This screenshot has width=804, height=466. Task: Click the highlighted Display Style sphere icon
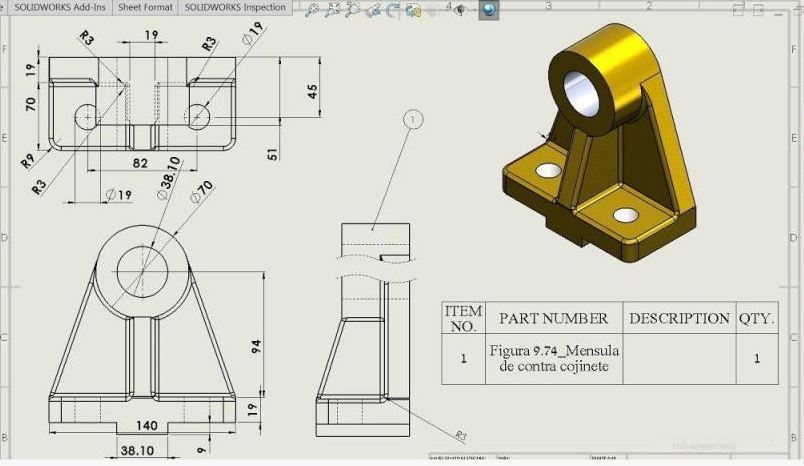tap(489, 10)
